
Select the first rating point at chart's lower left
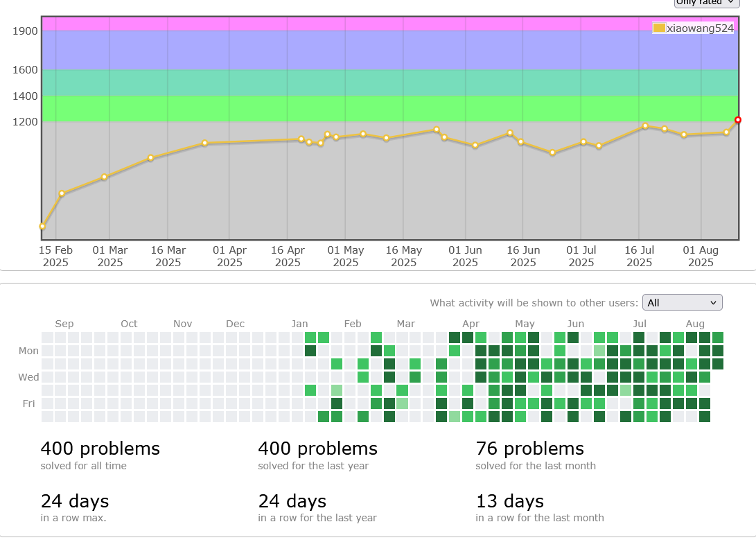click(42, 226)
